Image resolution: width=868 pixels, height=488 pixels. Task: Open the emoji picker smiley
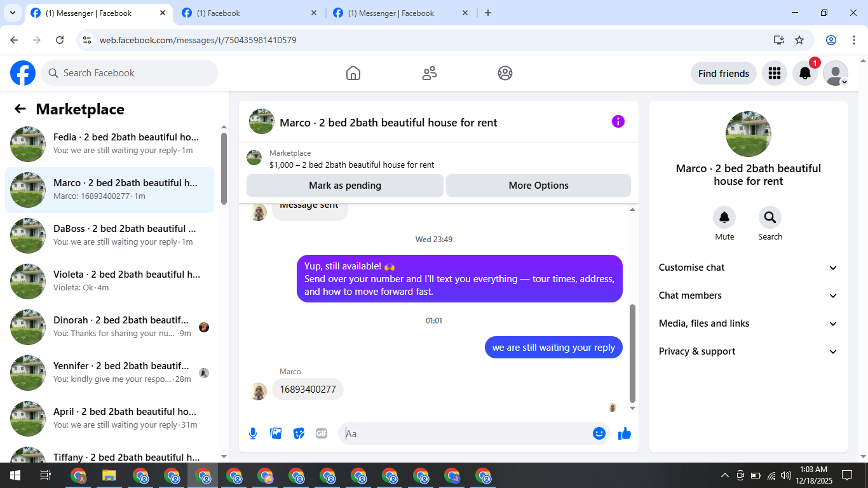pyautogui.click(x=599, y=433)
